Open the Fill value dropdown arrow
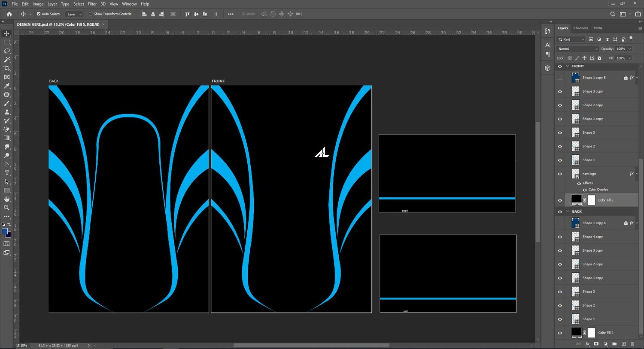 click(x=630, y=58)
